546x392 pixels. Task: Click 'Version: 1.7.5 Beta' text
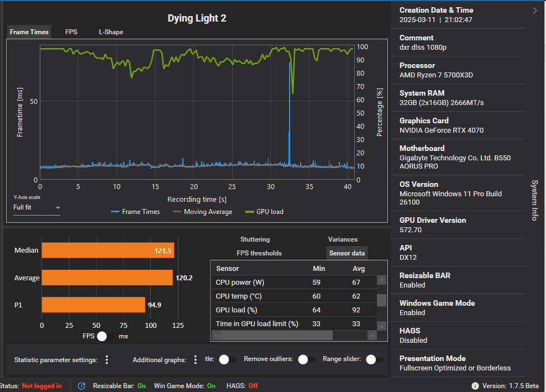510,386
